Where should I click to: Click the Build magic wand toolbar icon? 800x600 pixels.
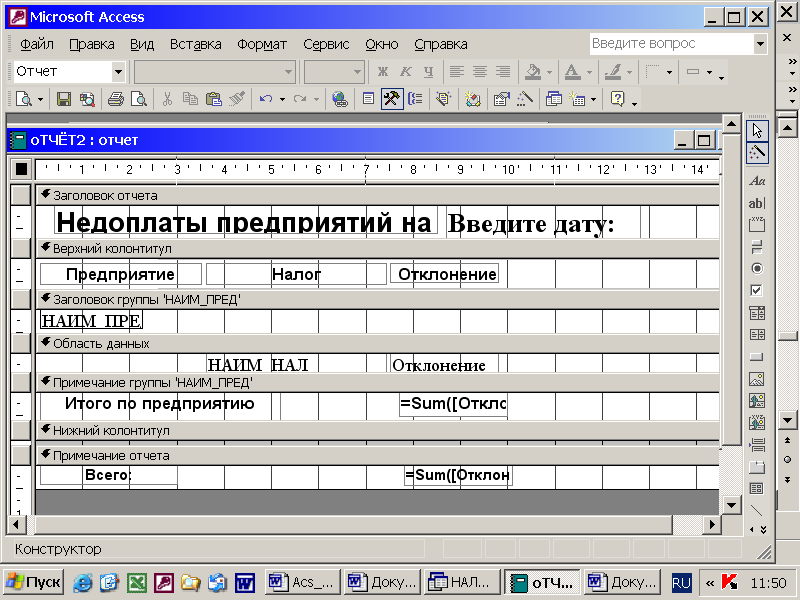pyautogui.click(x=525, y=98)
